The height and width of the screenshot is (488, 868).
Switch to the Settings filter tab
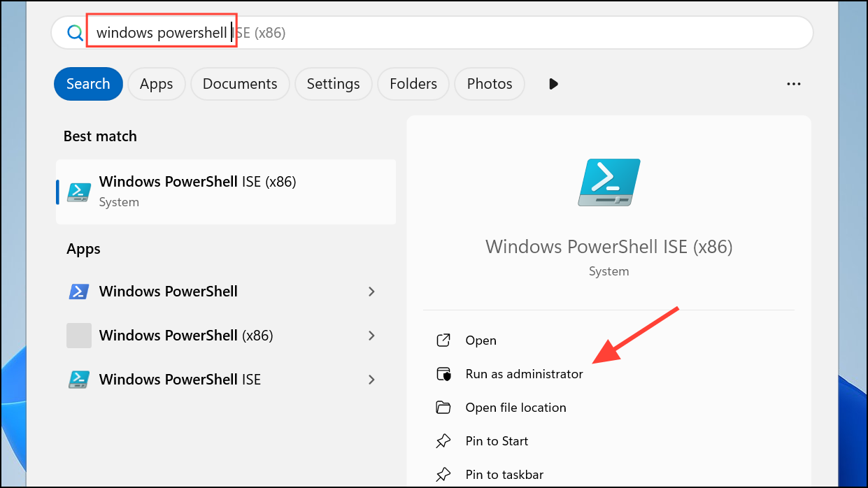[x=333, y=84]
